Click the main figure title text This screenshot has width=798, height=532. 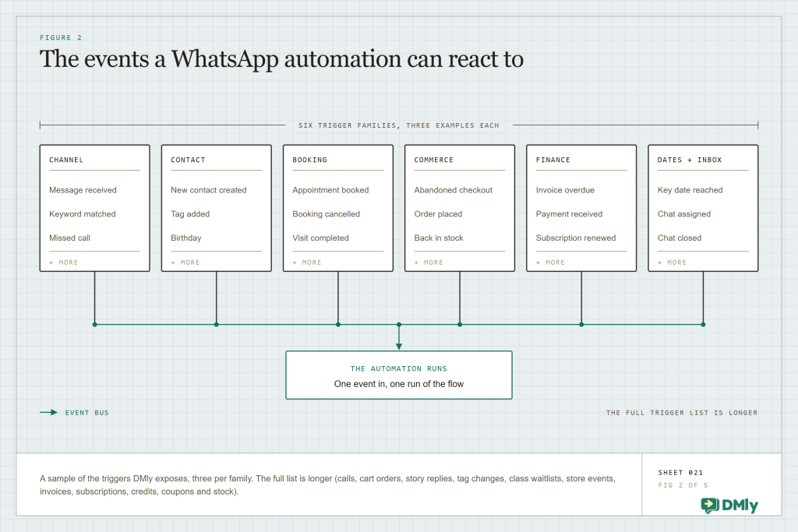coord(281,59)
